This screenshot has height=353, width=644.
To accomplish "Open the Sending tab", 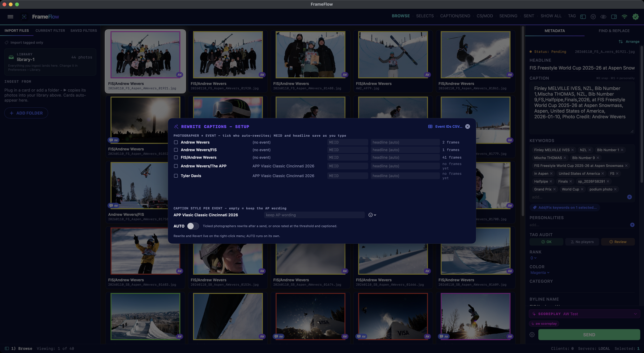I will click(508, 16).
